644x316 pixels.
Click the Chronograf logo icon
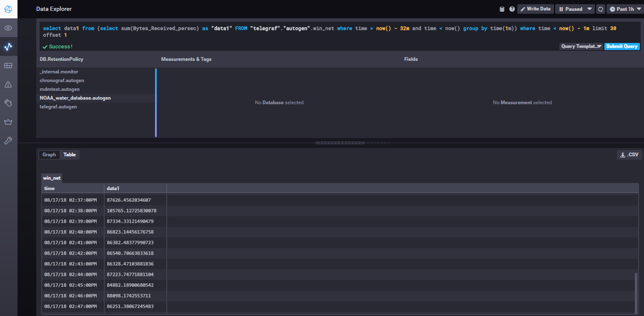point(8,9)
